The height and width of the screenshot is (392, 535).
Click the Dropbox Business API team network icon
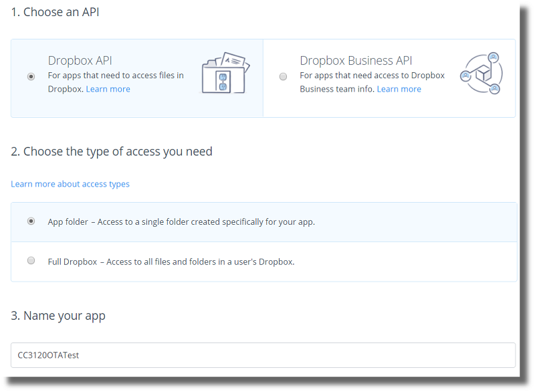pyautogui.click(x=481, y=74)
